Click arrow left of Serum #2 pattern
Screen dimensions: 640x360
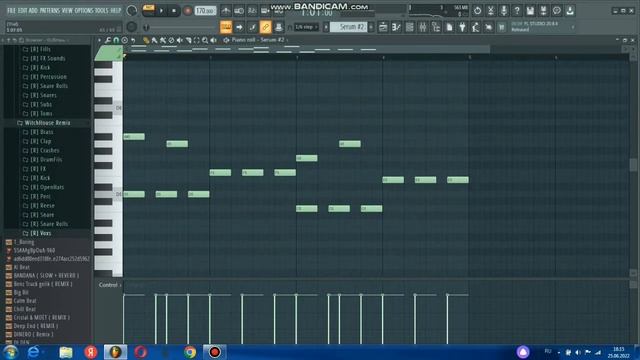326,27
